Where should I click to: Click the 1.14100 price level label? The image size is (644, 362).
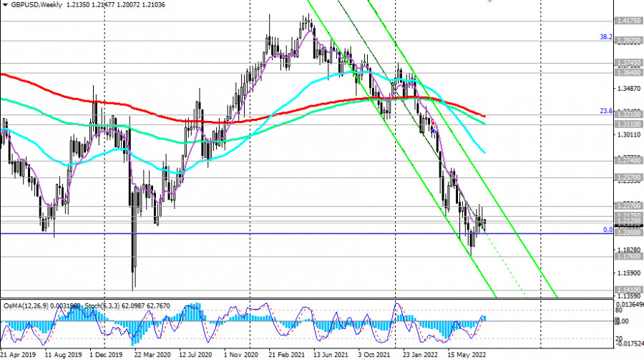(x=628, y=290)
